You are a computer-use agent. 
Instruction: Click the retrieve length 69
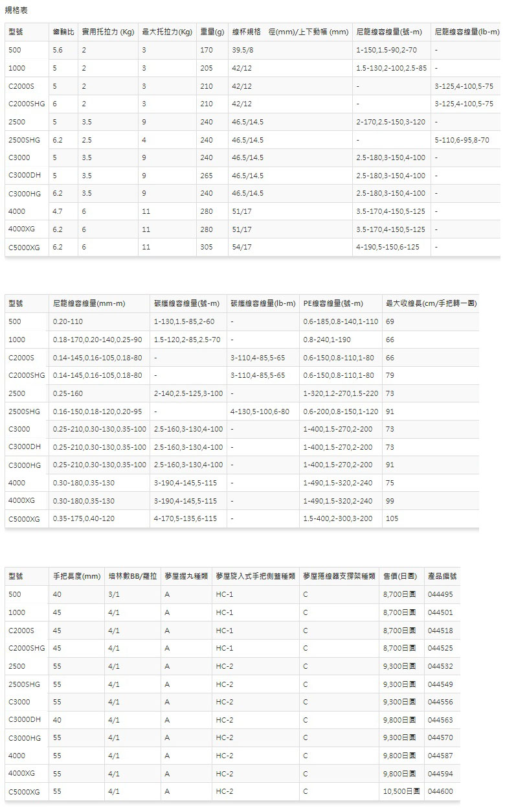click(x=390, y=321)
